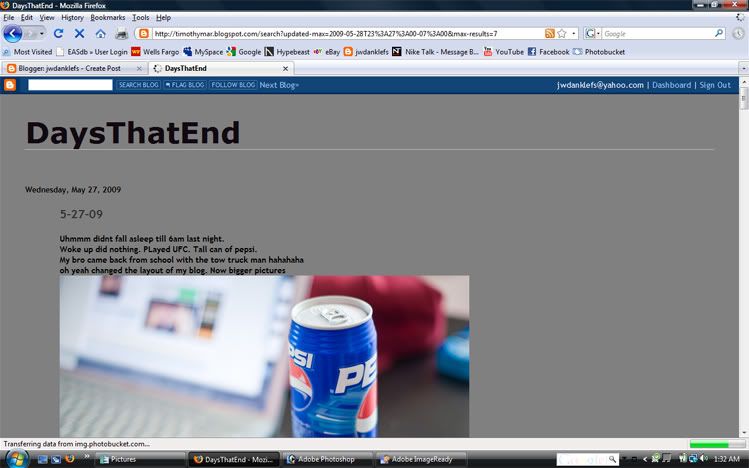Click the volume icon in system tray

[704, 459]
